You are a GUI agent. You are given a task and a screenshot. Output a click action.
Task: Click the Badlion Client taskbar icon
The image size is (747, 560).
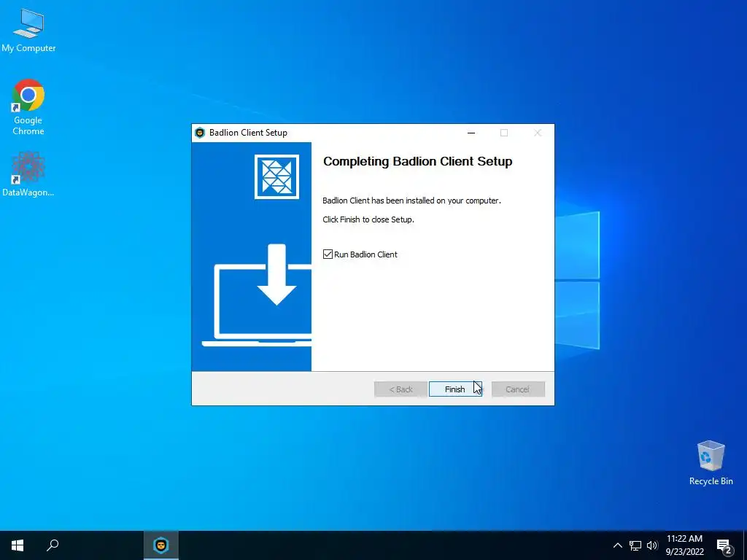click(x=161, y=545)
